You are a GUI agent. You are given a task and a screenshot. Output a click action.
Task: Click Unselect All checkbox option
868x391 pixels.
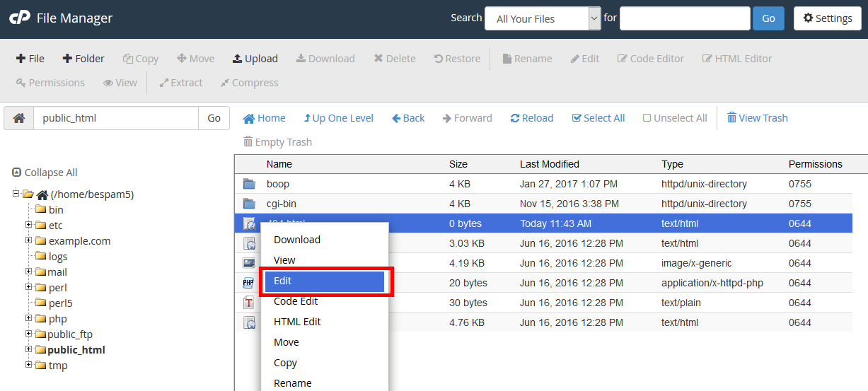pyautogui.click(x=675, y=118)
